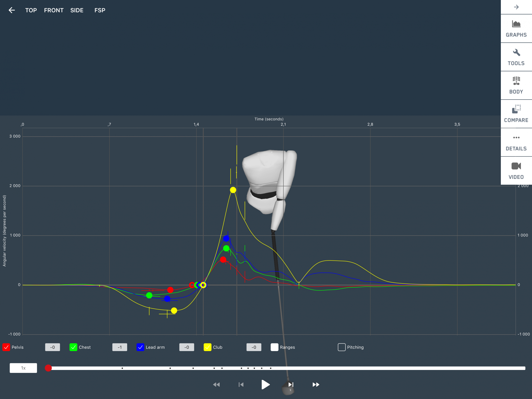The height and width of the screenshot is (399, 532).
Task: Click the Angular velocity axis label
Action: pos(4,231)
